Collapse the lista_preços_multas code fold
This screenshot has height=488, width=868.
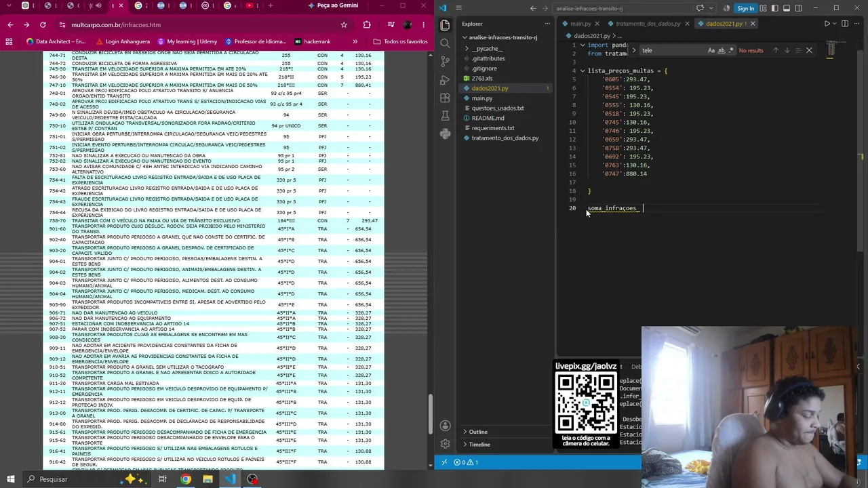582,70
